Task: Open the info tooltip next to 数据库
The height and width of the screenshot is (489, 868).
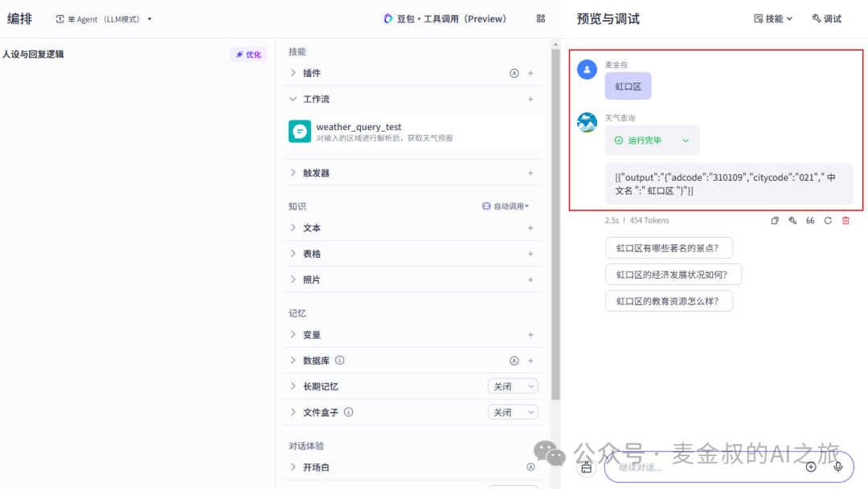Action: coord(340,360)
